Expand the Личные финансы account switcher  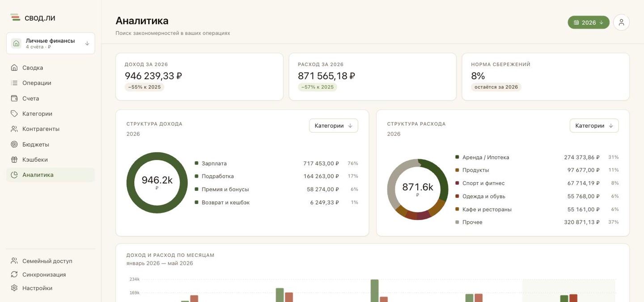(51, 43)
